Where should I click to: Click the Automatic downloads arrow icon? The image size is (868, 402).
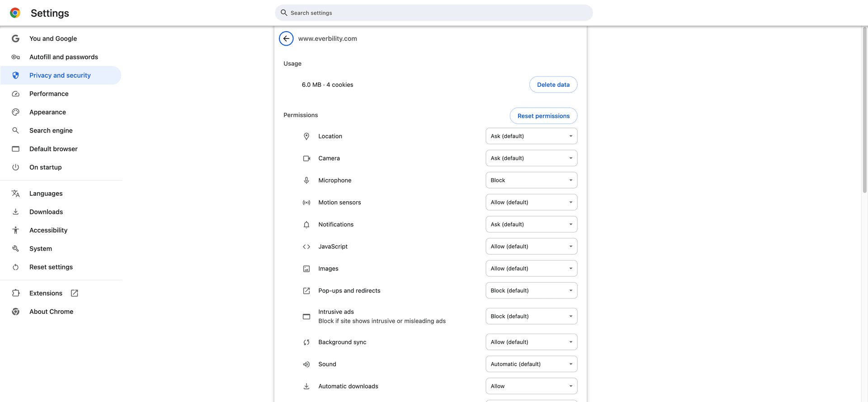[x=307, y=386]
